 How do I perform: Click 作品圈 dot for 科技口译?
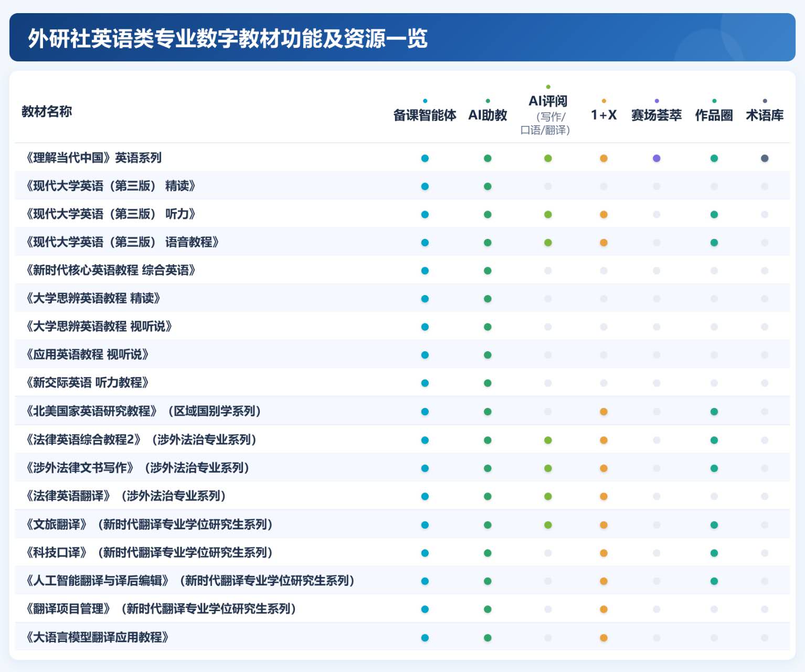[714, 553]
